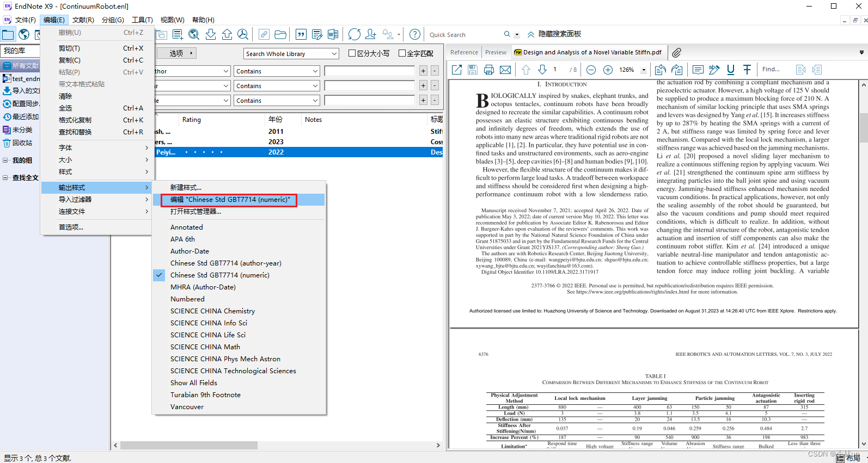
Task: Toggle the 全字匹配 match words checkbox
Action: pos(402,53)
